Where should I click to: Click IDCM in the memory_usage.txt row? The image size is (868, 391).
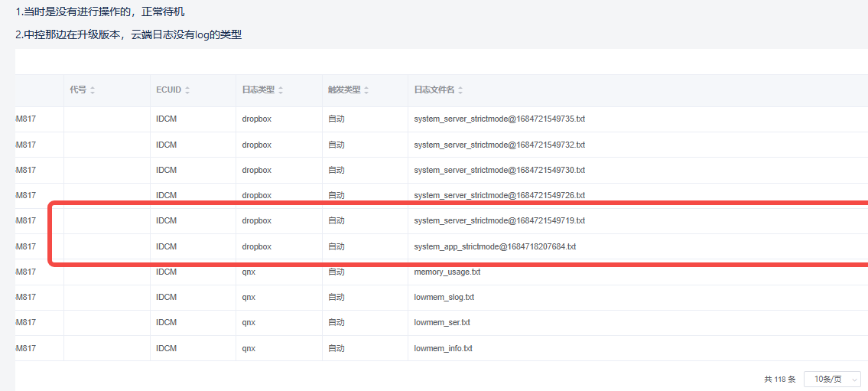[166, 272]
